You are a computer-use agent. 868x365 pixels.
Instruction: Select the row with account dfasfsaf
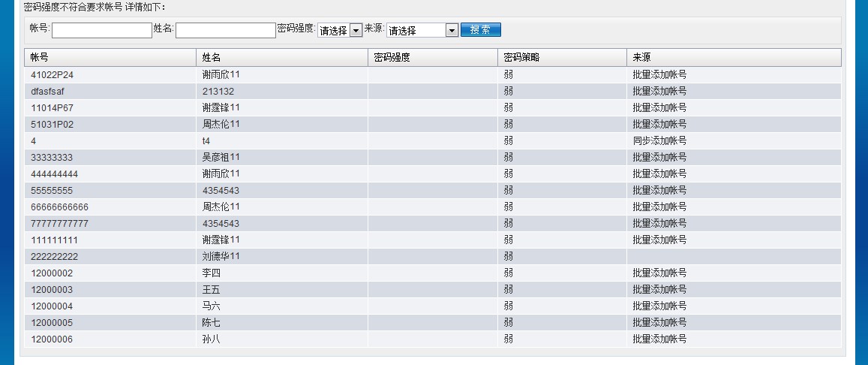pyautogui.click(x=49, y=92)
